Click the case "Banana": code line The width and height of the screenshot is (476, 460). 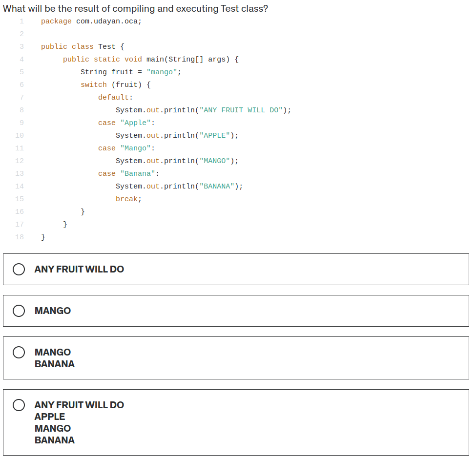128,174
